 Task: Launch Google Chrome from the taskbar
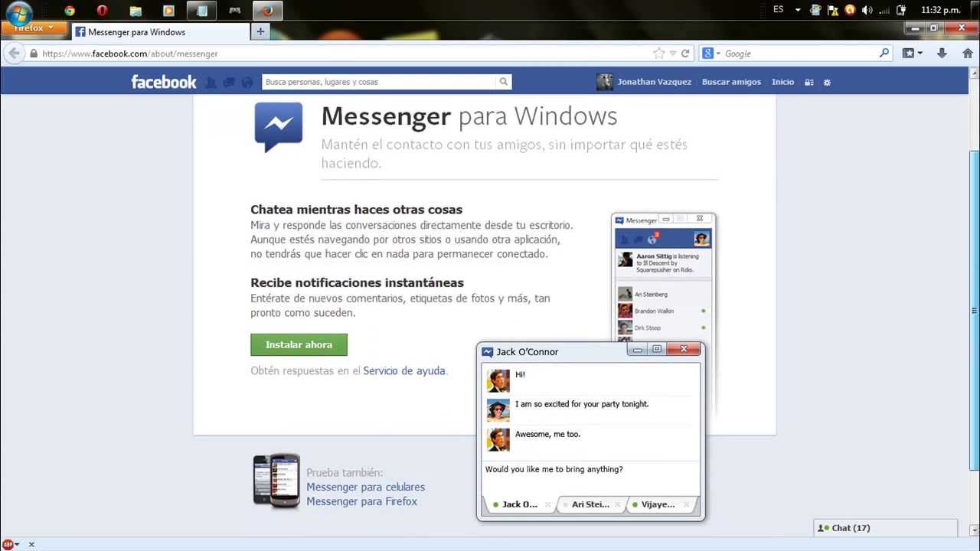coord(70,11)
